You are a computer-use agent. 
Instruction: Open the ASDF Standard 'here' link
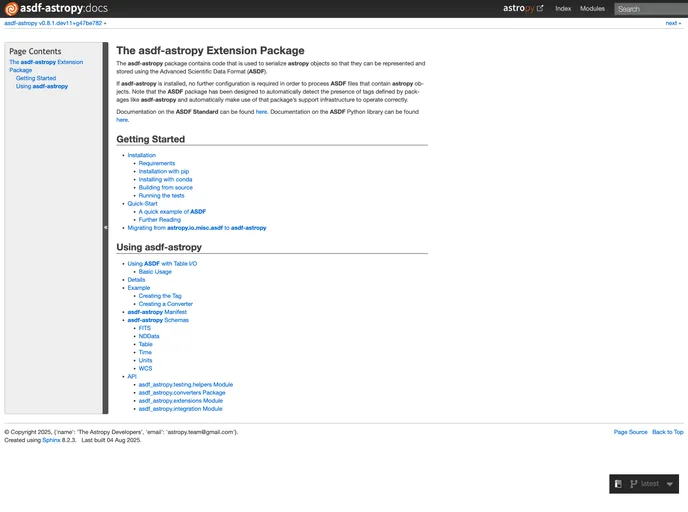pos(262,112)
